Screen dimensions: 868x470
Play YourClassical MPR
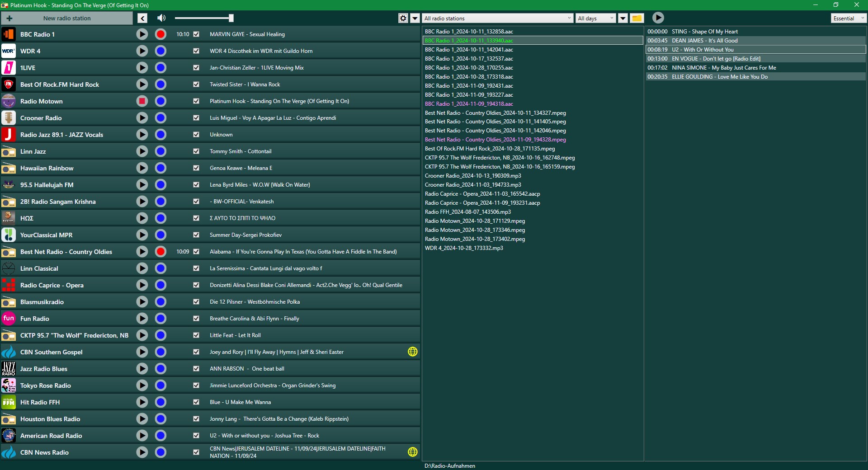pos(142,235)
